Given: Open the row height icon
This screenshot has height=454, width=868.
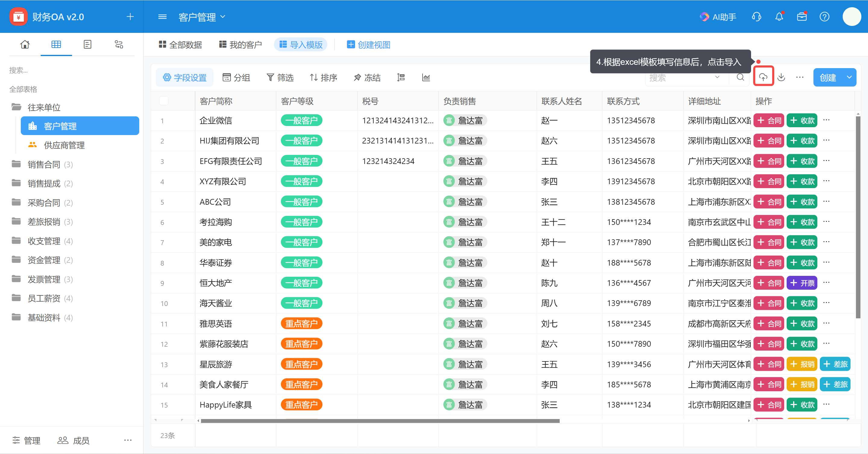Looking at the screenshot, I should point(401,77).
